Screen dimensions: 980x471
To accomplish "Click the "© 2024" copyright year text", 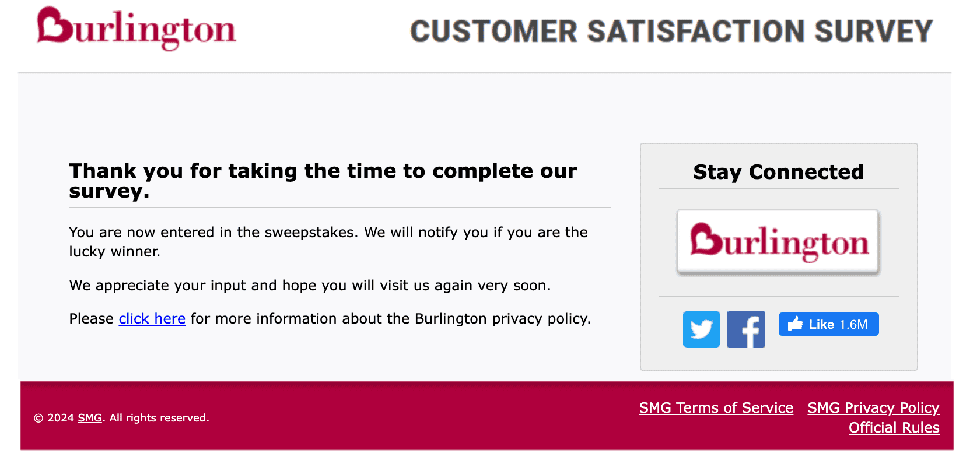I will pos(54,418).
